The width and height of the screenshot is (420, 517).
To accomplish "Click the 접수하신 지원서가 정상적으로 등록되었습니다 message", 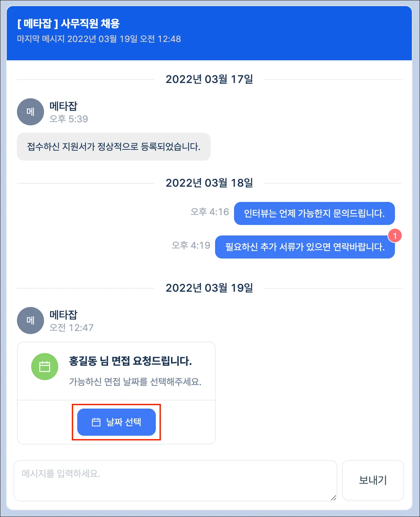I will click(x=114, y=147).
